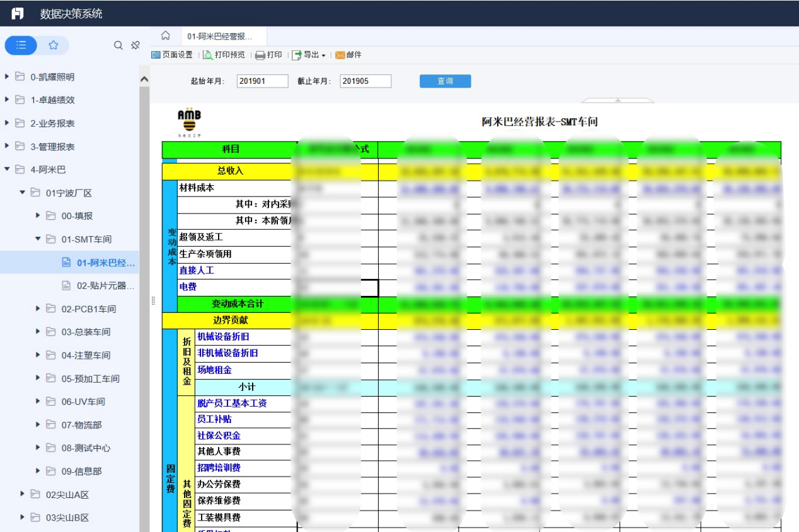Click the pin icon beside search

point(135,45)
